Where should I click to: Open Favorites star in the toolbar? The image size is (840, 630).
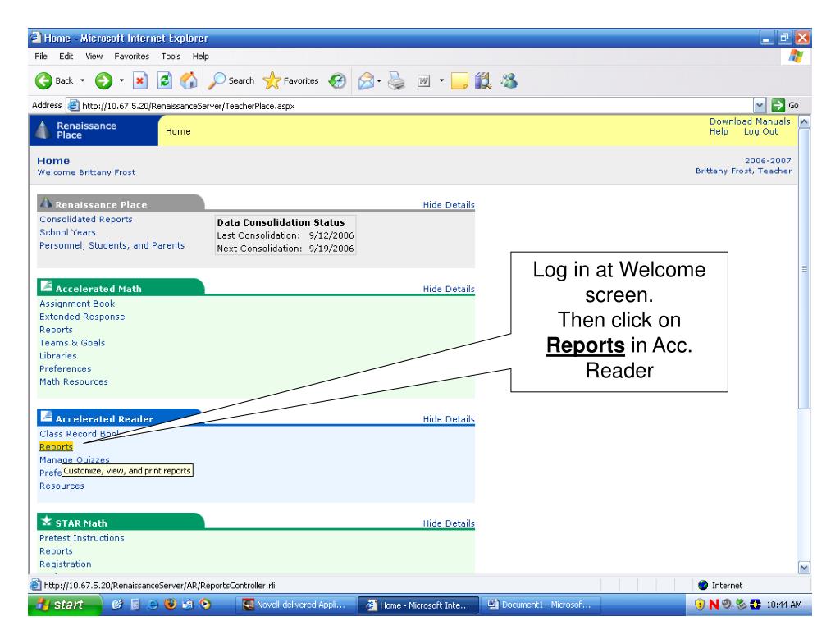tap(291, 81)
